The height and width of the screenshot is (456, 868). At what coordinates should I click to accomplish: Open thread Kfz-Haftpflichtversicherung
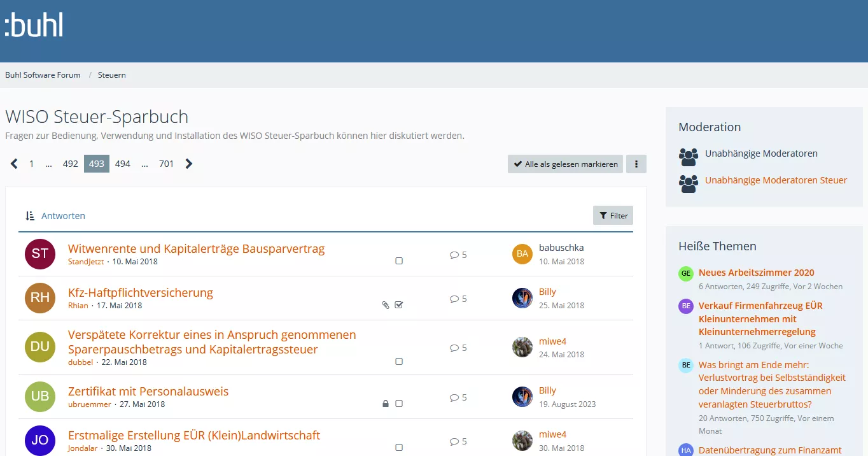[x=141, y=293]
